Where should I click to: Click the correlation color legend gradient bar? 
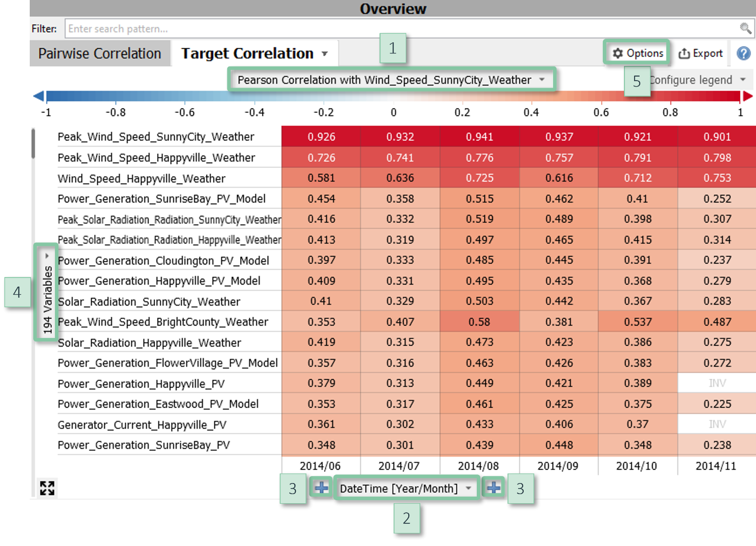click(x=393, y=96)
